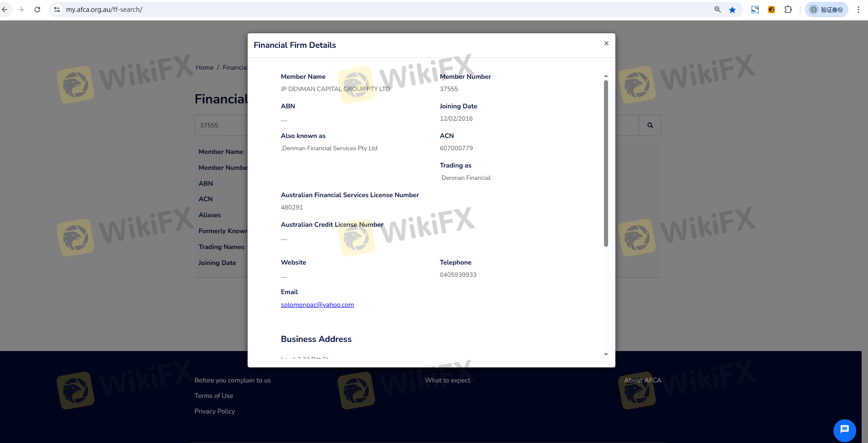
Task: Click What to expect footer link
Action: pos(447,380)
